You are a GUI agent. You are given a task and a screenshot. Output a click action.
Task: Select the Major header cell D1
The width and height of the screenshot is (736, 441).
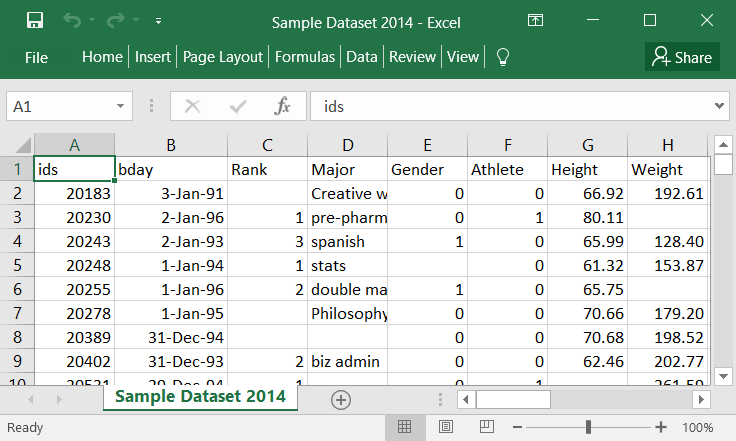(346, 169)
